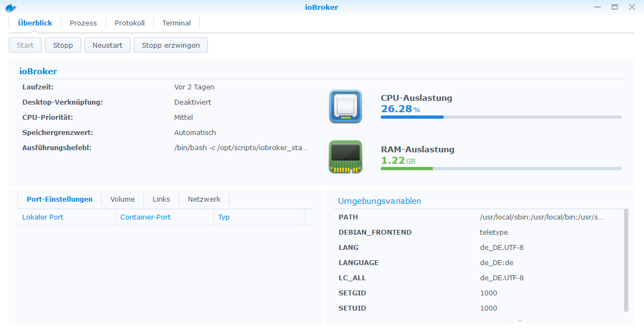Click the disabled Start button
This screenshot has width=644, height=329.
point(25,45)
